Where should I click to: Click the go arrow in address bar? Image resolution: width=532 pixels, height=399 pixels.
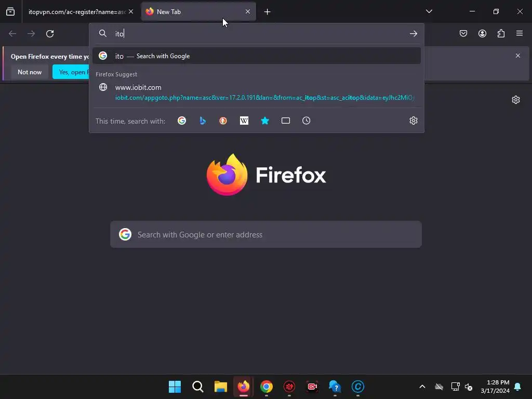(413, 34)
